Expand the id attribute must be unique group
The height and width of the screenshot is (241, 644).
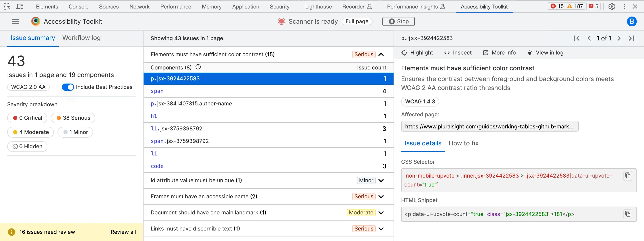[x=381, y=180]
